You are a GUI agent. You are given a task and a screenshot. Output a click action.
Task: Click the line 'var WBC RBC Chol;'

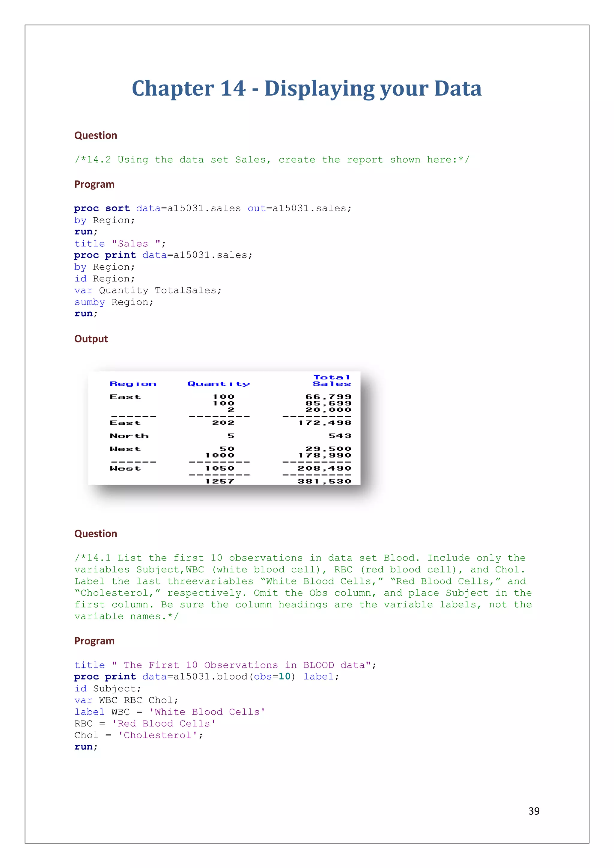[126, 700]
